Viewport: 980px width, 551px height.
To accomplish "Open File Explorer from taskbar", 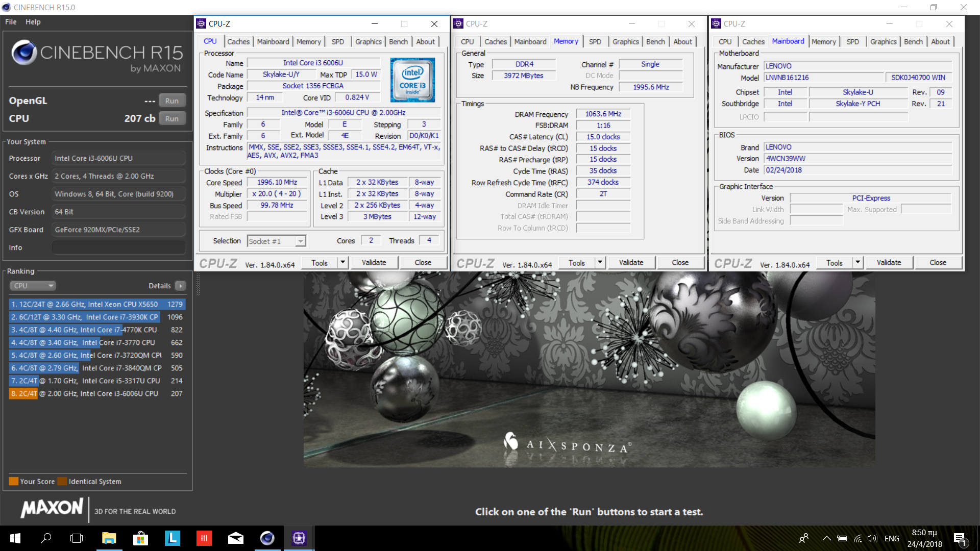I will pos(109,538).
